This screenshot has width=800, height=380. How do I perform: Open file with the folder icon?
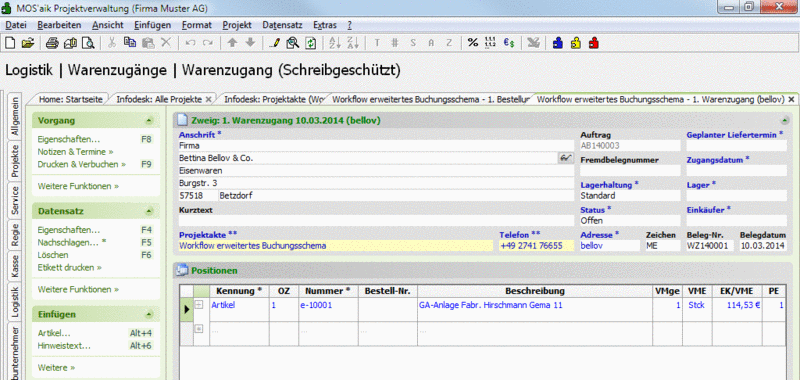click(x=27, y=43)
